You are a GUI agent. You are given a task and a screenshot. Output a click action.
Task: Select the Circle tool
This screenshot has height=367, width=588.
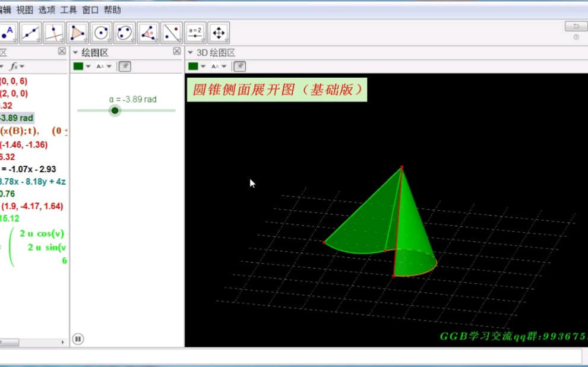tap(100, 32)
